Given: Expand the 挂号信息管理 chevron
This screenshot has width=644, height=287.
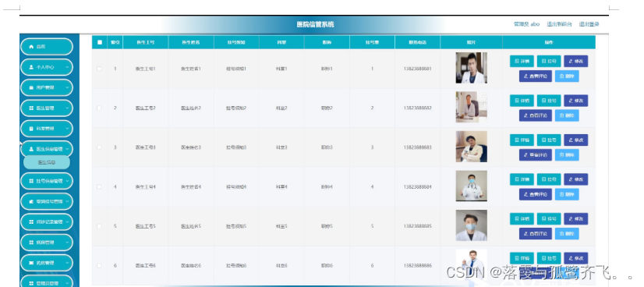Looking at the screenshot, I should [x=67, y=181].
